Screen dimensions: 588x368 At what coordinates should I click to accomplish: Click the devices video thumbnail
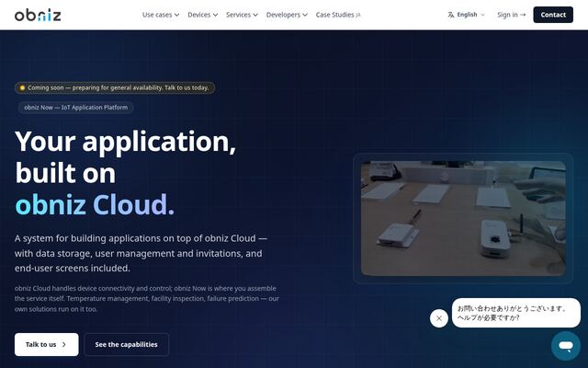click(x=463, y=218)
